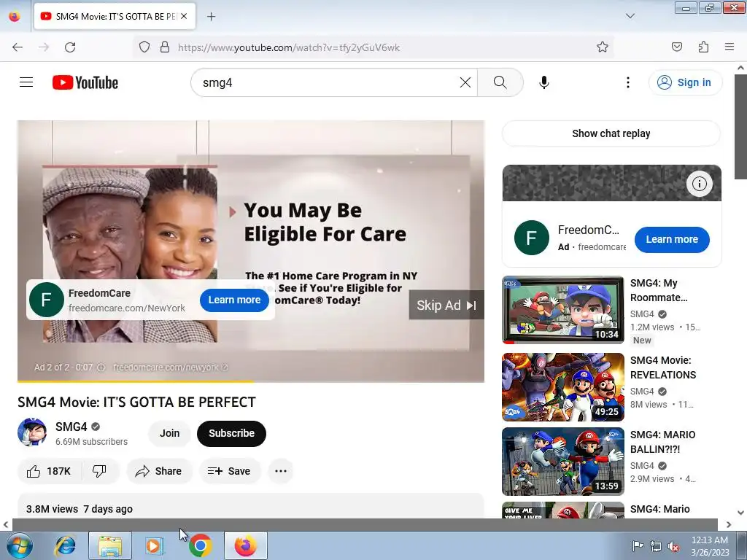This screenshot has width=747, height=560.
Task: Open SMG4: MARIO BALLIN thumbnail
Action: [562, 461]
